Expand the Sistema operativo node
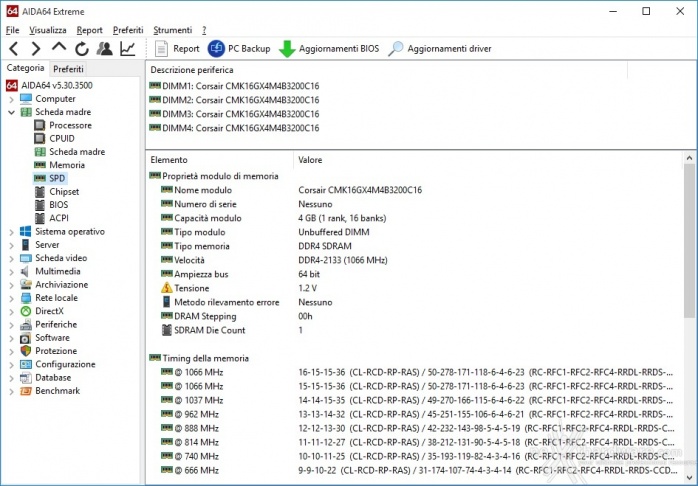The width and height of the screenshot is (698, 486). click(x=12, y=232)
